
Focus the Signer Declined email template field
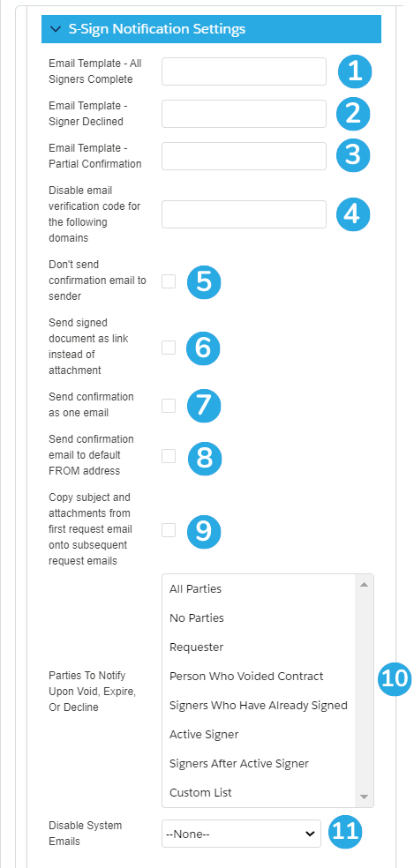[x=244, y=114]
